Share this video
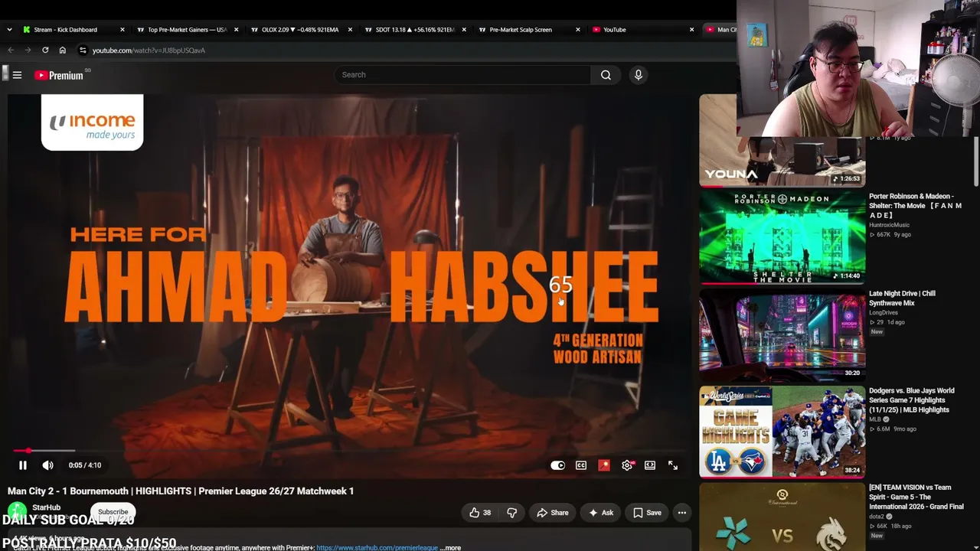Screen dimensions: 980x551 click(553, 513)
